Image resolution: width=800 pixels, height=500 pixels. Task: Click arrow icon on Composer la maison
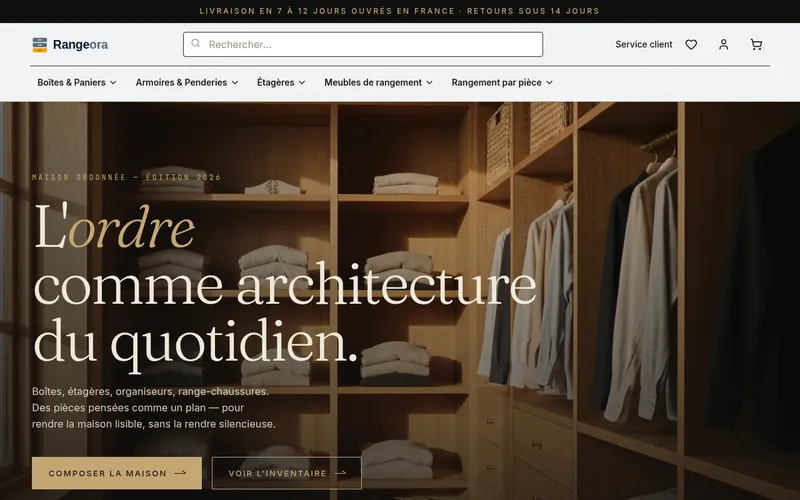tap(180, 473)
